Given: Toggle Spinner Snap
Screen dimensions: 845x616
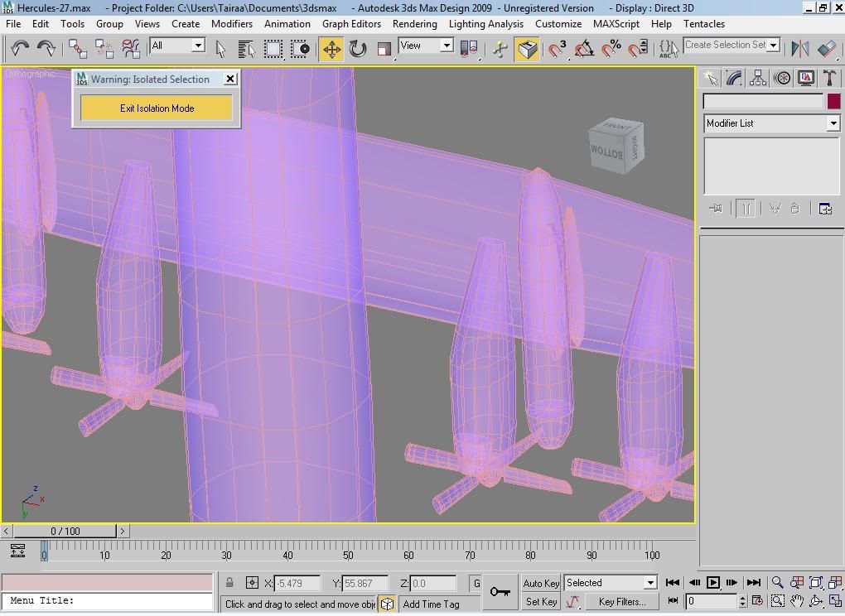Looking at the screenshot, I should [x=638, y=49].
